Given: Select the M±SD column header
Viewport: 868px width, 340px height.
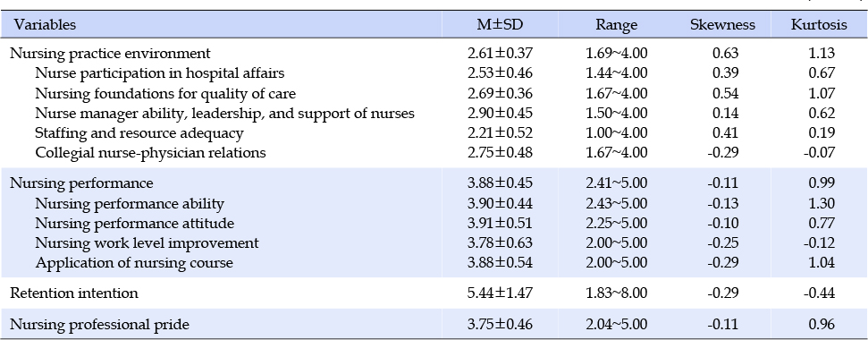Looking at the screenshot, I should pyautogui.click(x=500, y=25).
